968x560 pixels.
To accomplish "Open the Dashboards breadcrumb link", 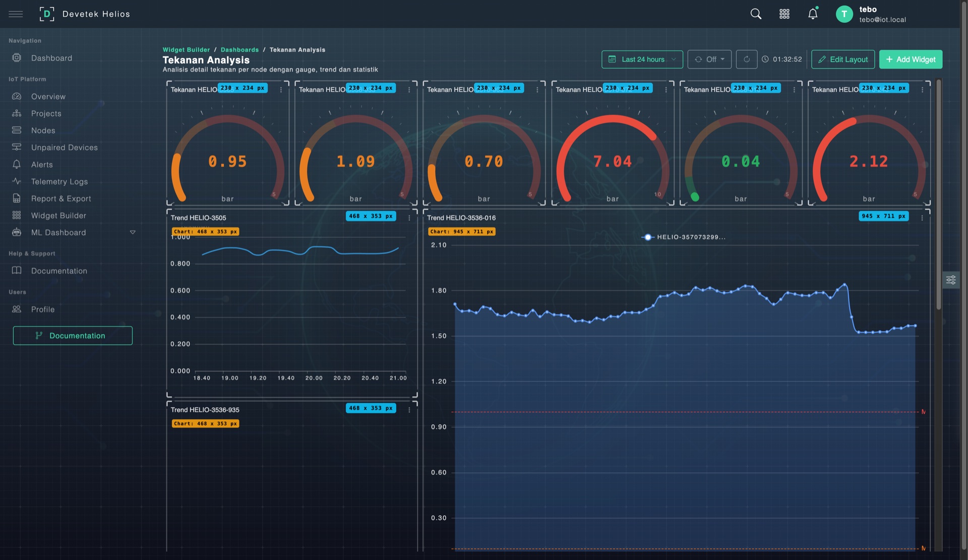I will [240, 49].
